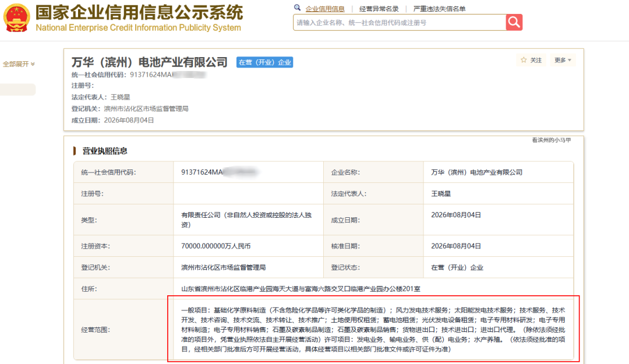Click the 登记状态 value 在营（开业）企业
This screenshot has height=364, width=629.
coord(457,267)
